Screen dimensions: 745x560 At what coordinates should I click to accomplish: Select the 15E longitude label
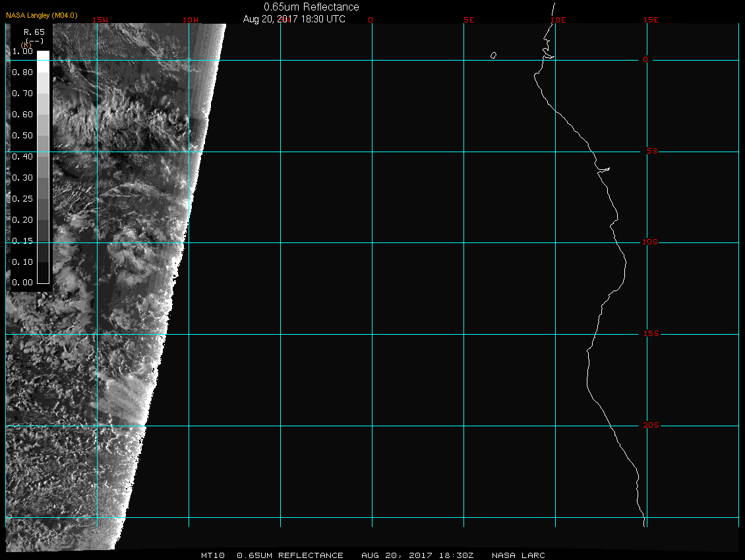651,20
